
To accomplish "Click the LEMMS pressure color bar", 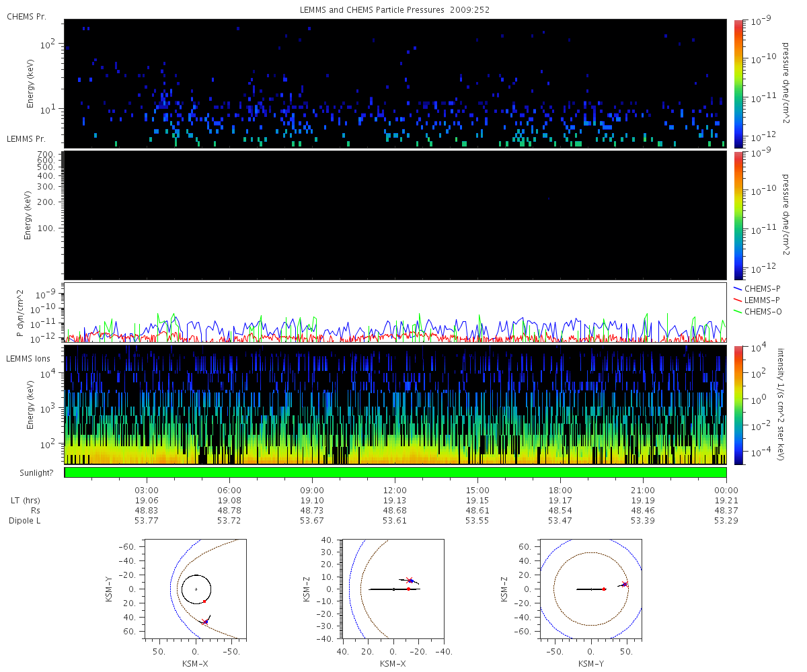I will (x=738, y=215).
